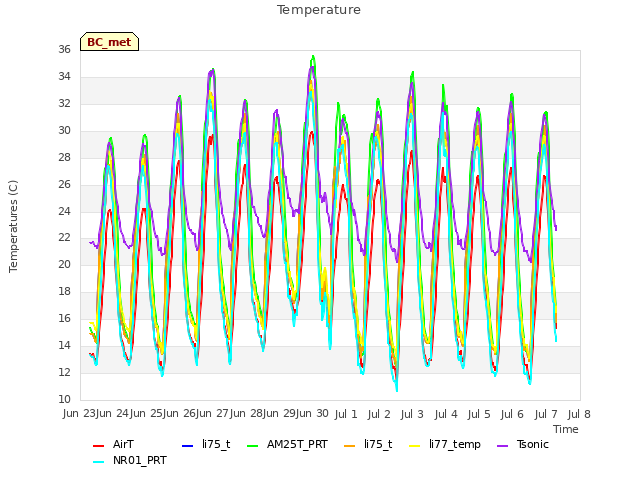This screenshot has height=480, width=640.
Task: Click the purple Tsonic legend swatch
Action: coord(503,446)
